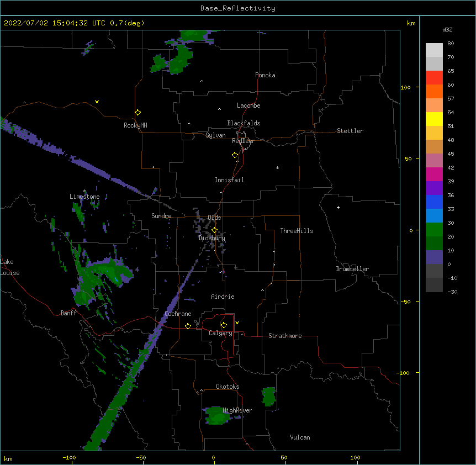Image resolution: width=476 pixels, height=465 pixels.
Task: Click the red 65 dBZ legend swatch
Action: pyautogui.click(x=434, y=77)
